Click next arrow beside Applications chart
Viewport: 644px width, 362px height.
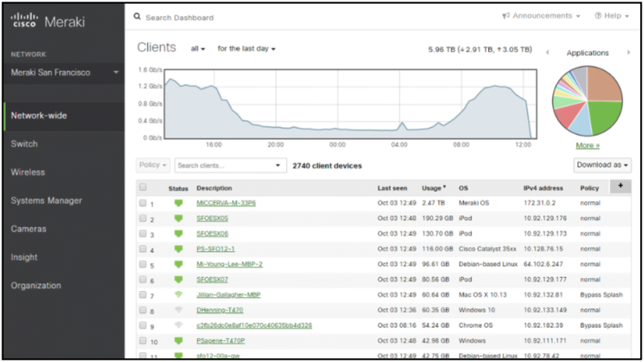tap(628, 53)
